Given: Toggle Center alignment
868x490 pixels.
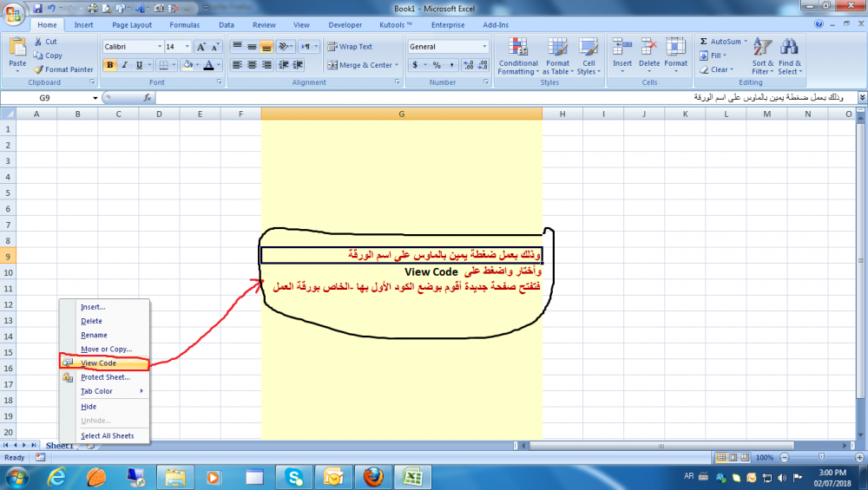Looking at the screenshot, I should tap(252, 65).
